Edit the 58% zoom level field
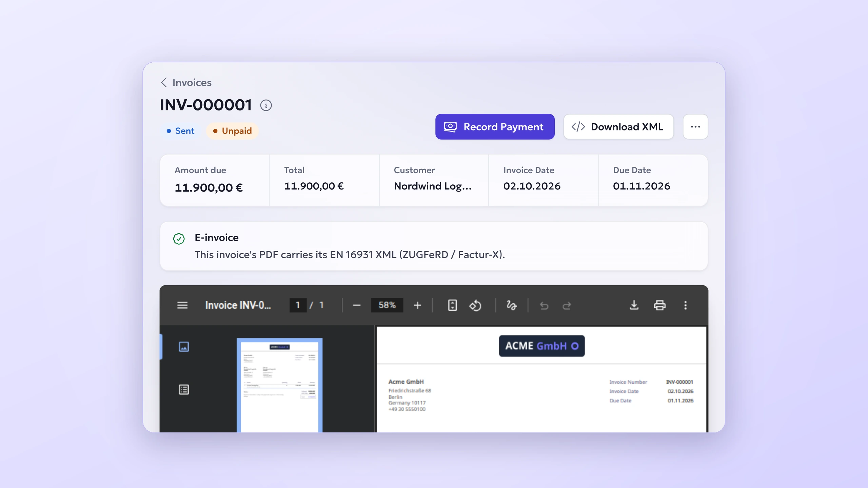 pos(387,305)
